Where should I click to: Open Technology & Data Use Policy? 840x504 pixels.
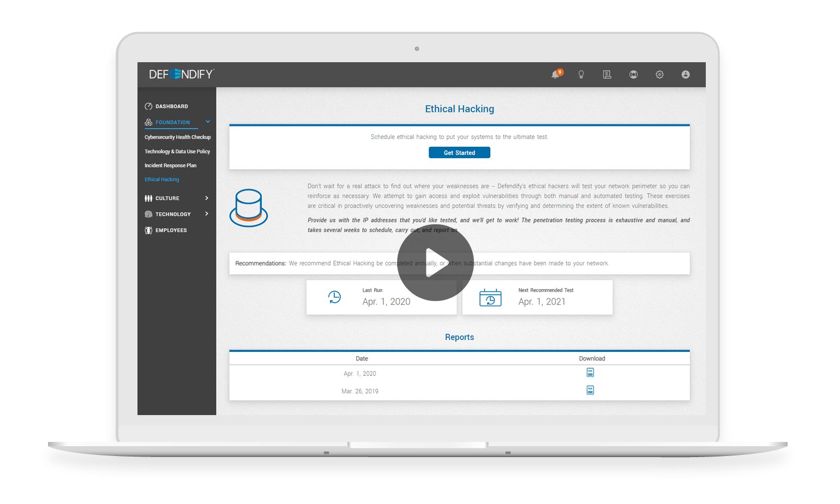177,152
